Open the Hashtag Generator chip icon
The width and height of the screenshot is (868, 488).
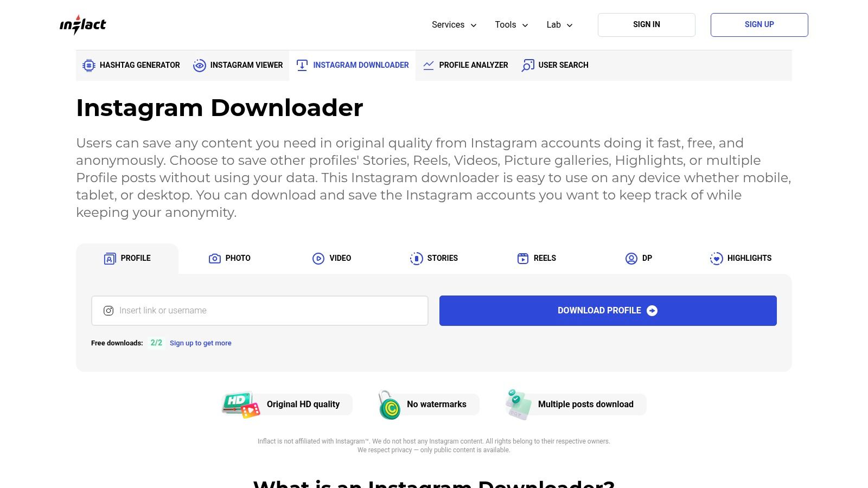(x=88, y=66)
